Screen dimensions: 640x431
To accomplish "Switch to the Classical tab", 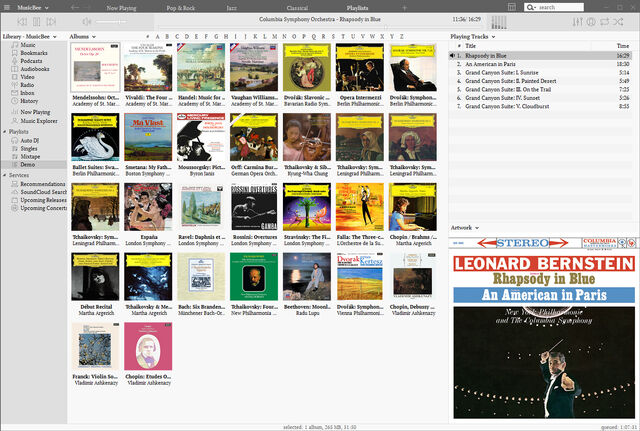I will point(297,8).
